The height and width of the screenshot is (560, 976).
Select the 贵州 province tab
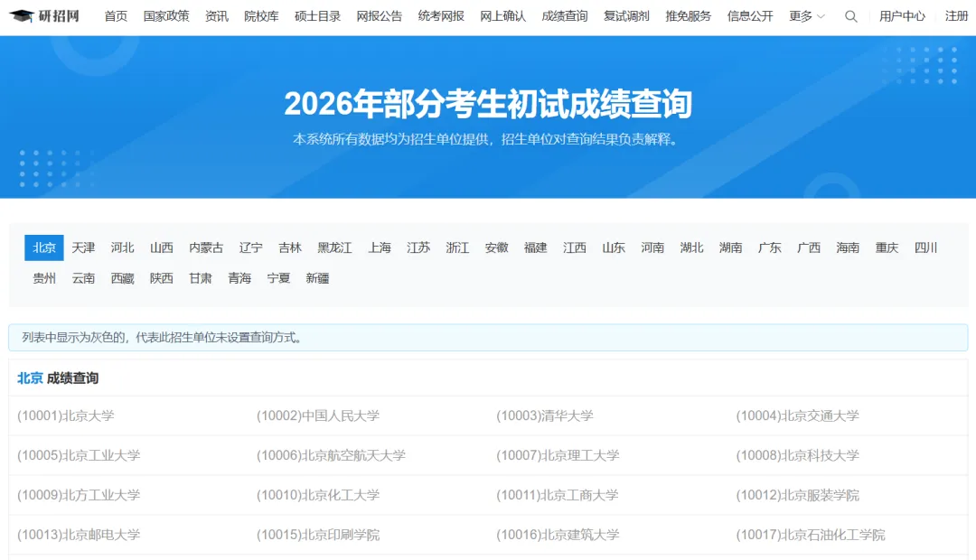click(44, 278)
